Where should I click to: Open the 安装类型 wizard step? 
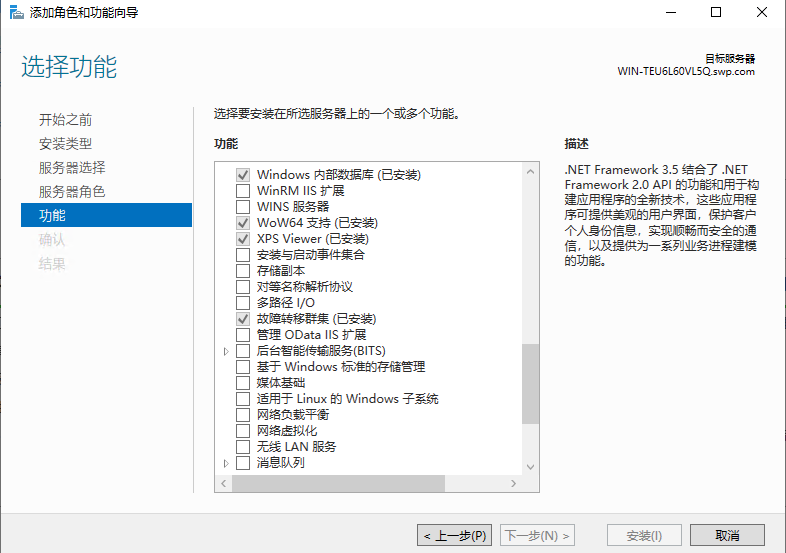point(66,144)
